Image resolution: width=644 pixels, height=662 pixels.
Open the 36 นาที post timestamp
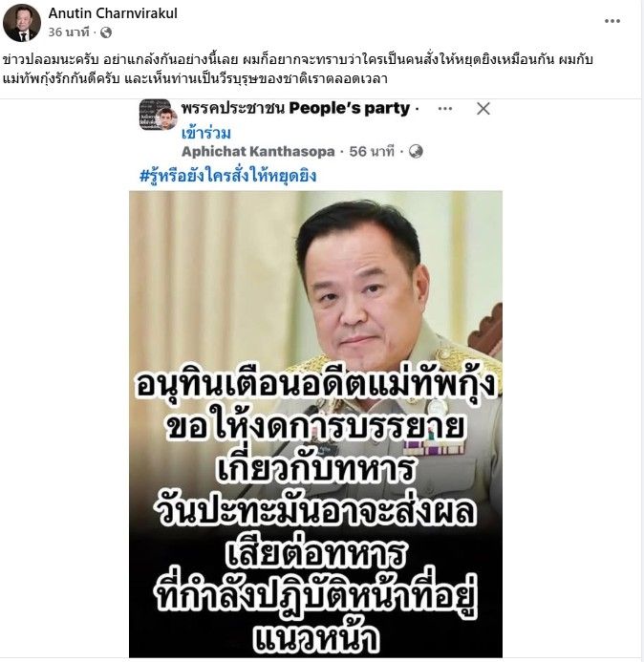69,32
